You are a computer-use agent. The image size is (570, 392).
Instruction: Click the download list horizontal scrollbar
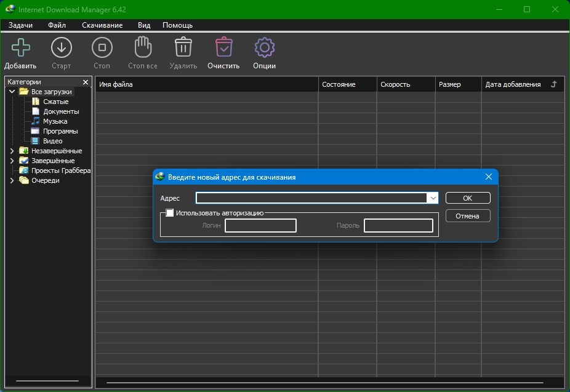(324, 383)
